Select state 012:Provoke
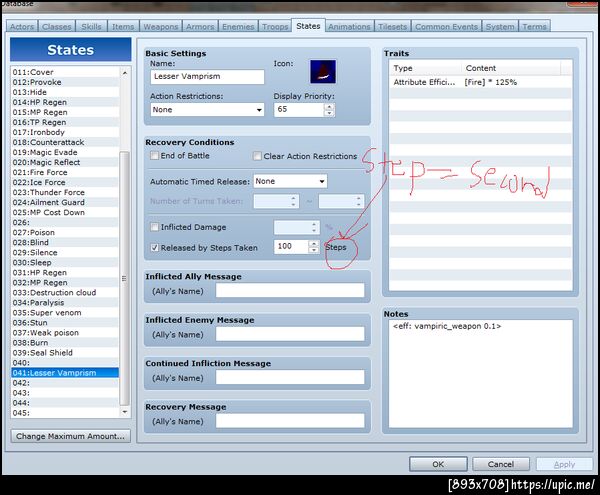Image resolution: width=600 pixels, height=495 pixels. 65,82
